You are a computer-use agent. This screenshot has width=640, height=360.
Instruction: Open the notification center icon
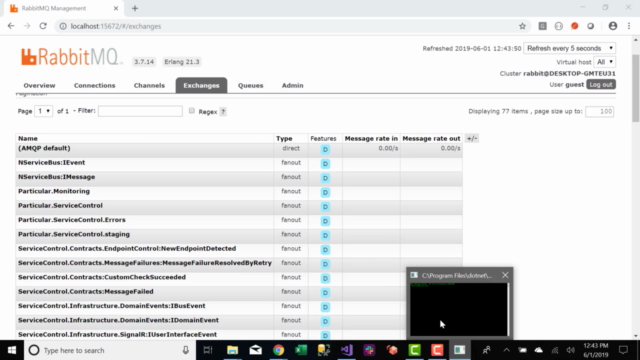pos(623,350)
